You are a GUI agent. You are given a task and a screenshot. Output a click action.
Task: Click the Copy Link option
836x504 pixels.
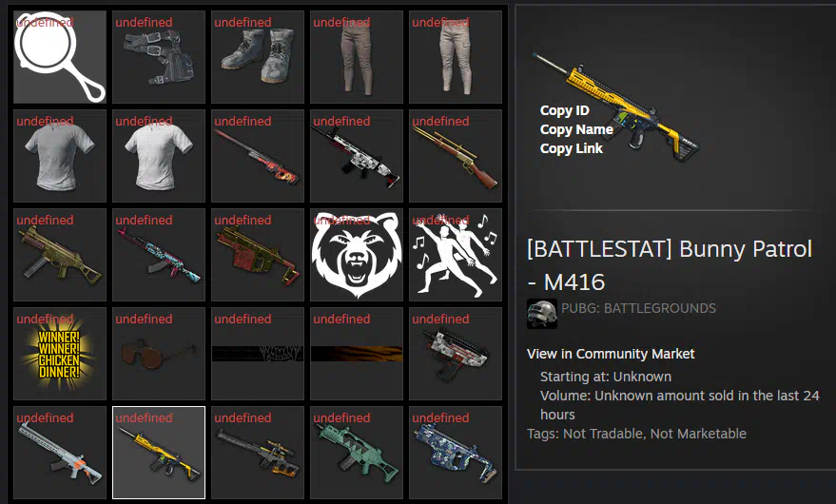coord(571,148)
